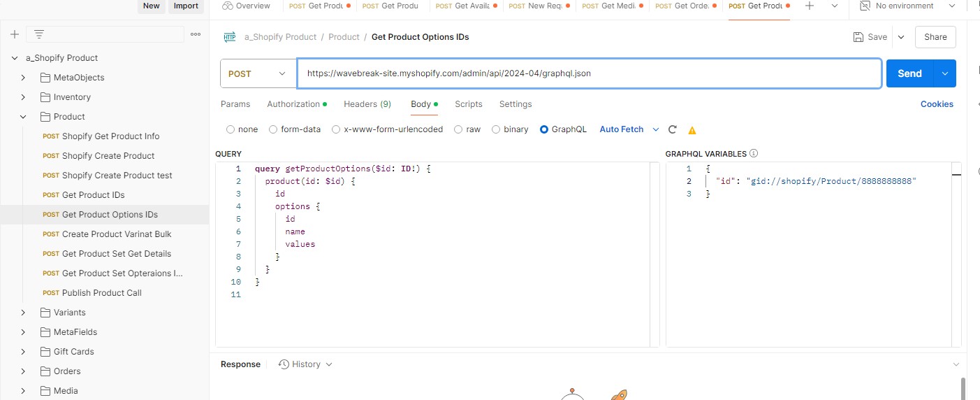
Task: Click the Import button
Action: pos(186,6)
